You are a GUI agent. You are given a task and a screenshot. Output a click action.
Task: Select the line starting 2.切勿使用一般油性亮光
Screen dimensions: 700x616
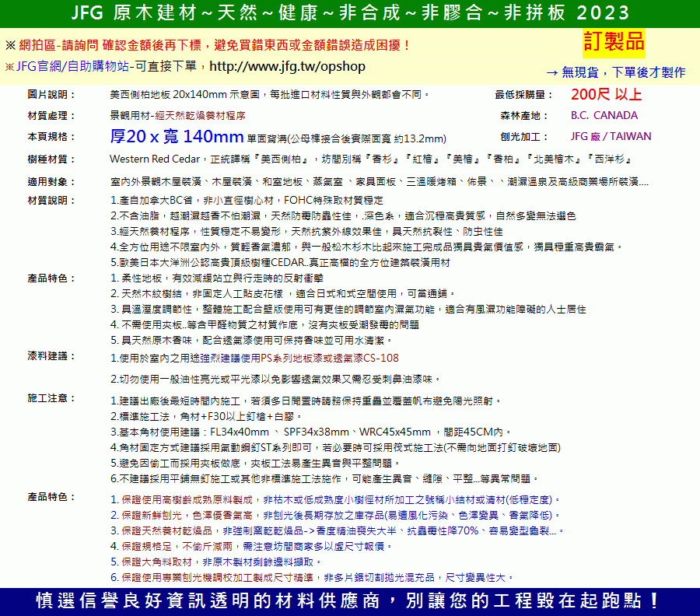(276, 379)
